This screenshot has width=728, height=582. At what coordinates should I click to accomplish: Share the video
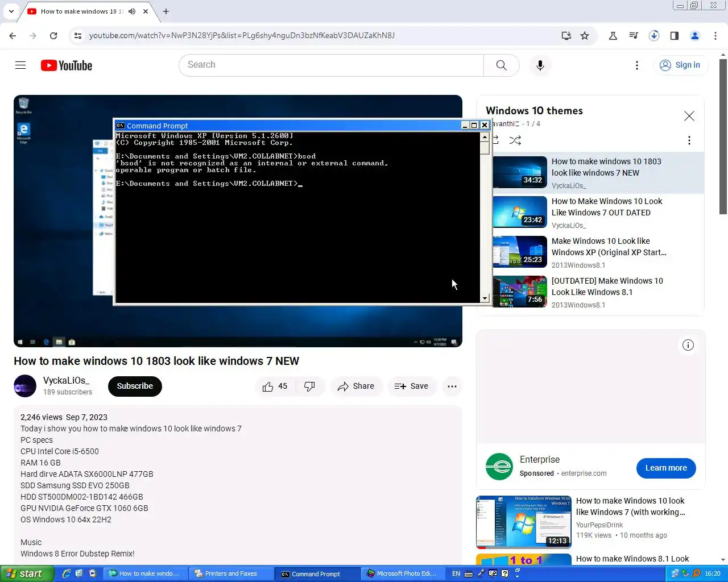(x=356, y=386)
